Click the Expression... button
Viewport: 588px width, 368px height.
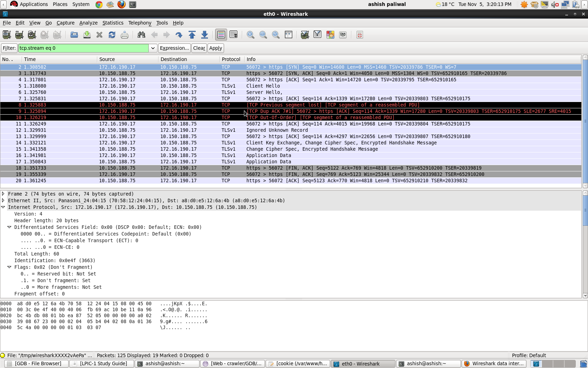pyautogui.click(x=174, y=48)
